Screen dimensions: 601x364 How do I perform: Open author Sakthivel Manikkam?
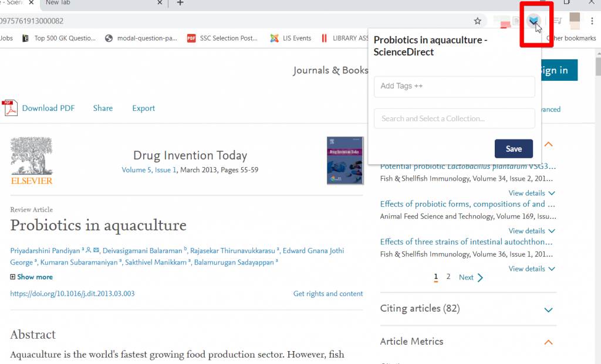pyautogui.click(x=156, y=263)
